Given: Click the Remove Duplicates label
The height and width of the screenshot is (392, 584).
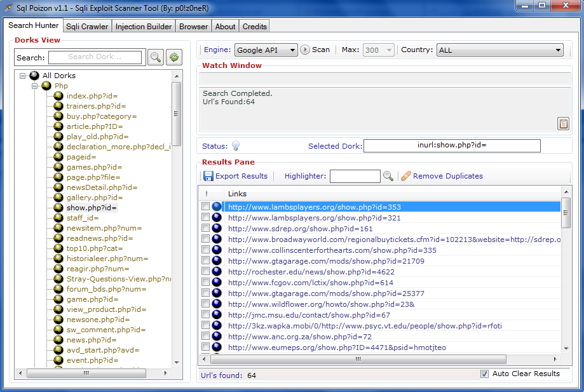Looking at the screenshot, I should 447,176.
